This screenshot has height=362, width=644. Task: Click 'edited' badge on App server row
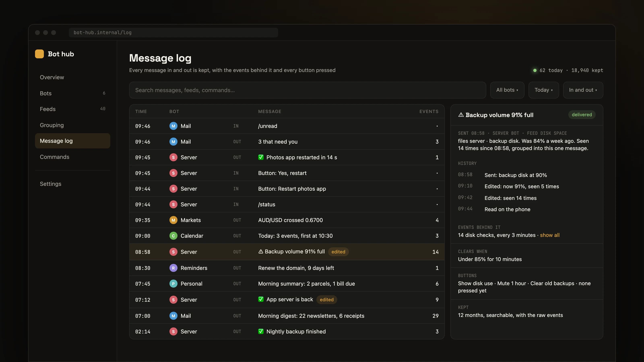(x=326, y=299)
